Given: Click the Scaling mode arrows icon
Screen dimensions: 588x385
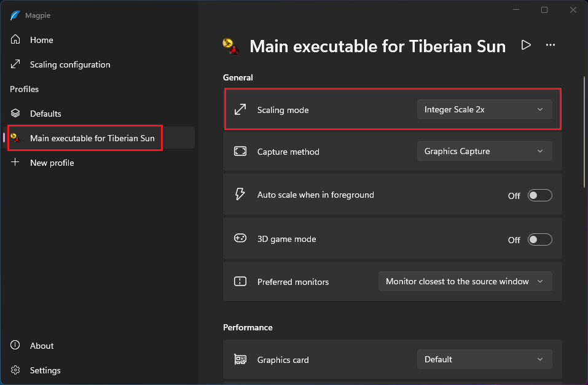Looking at the screenshot, I should [x=240, y=110].
